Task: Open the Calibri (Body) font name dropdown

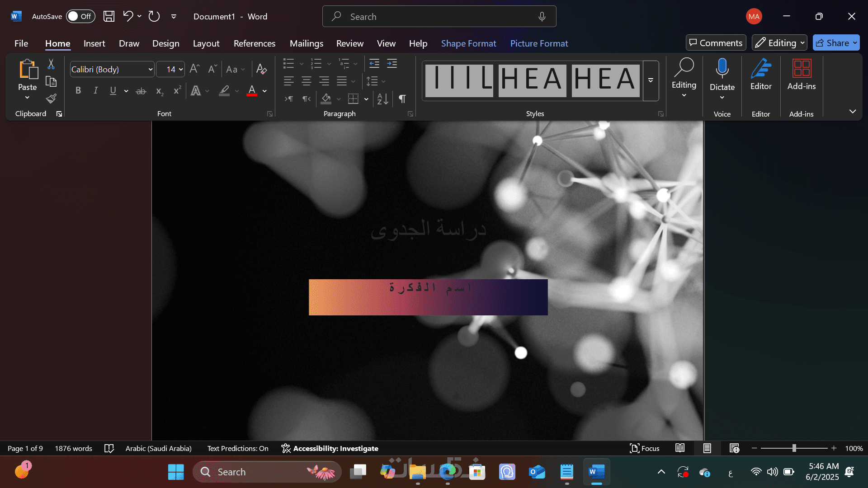Action: coord(151,70)
